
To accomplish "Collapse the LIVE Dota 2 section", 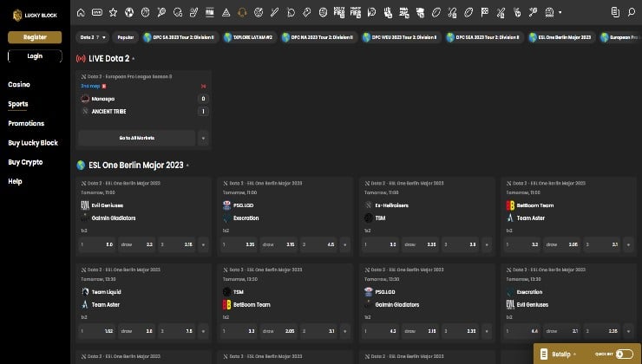I will [x=133, y=59].
